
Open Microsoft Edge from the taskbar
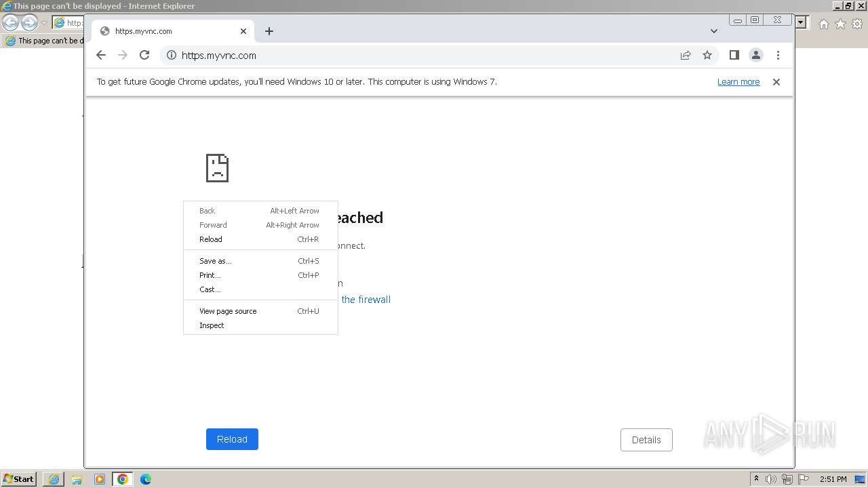click(146, 479)
